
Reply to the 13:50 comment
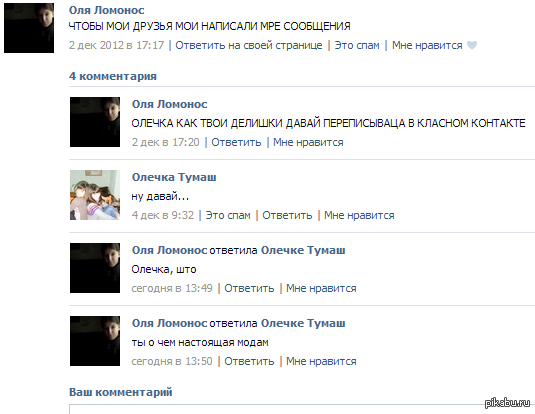pyautogui.click(x=249, y=361)
